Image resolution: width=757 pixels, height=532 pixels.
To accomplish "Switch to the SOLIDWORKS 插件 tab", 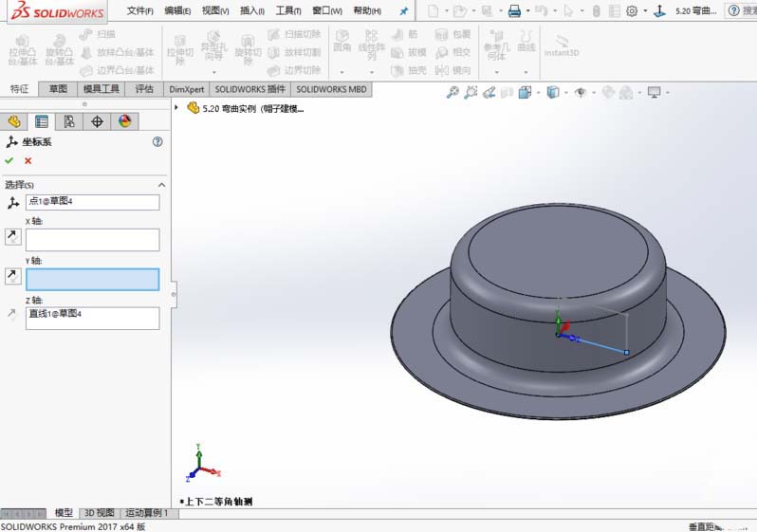I will pyautogui.click(x=250, y=89).
